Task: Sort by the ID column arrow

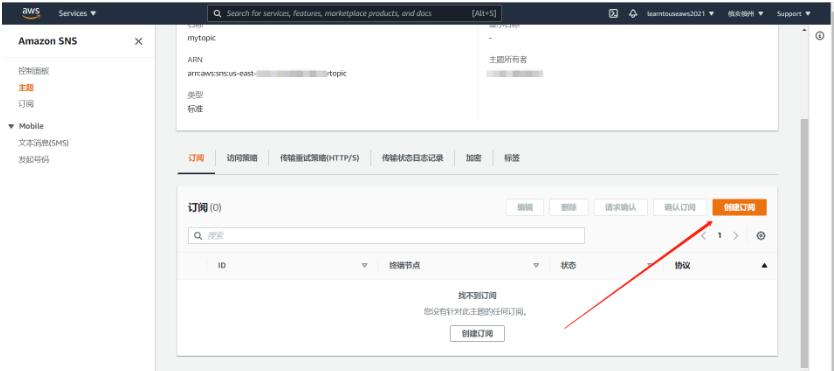Action: click(365, 265)
